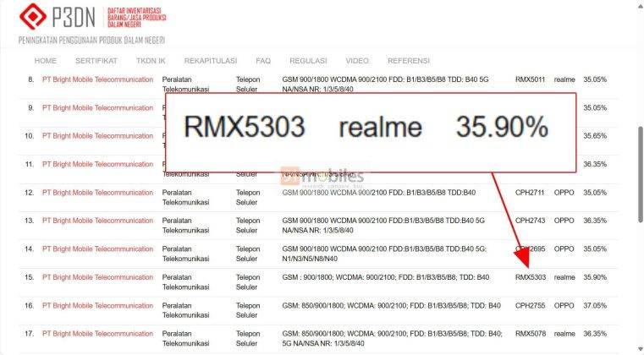The image size is (644, 355).
Task: Click the 35.90% value in row 15
Action: [595, 277]
